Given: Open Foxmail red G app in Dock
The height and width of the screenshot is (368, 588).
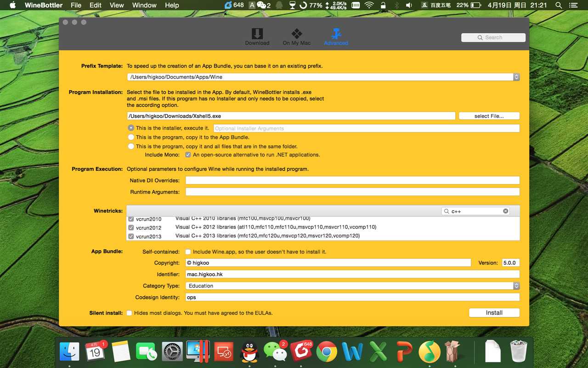Looking at the screenshot, I should tap(301, 352).
